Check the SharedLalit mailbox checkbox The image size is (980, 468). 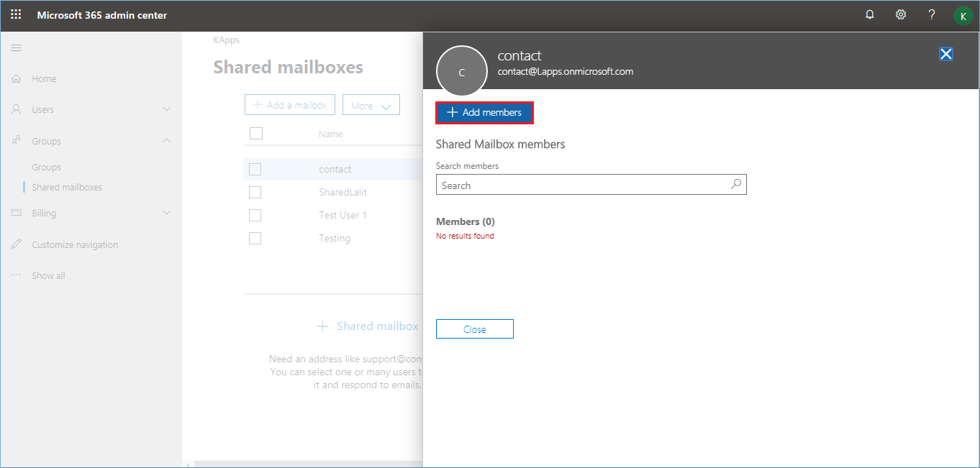(255, 192)
